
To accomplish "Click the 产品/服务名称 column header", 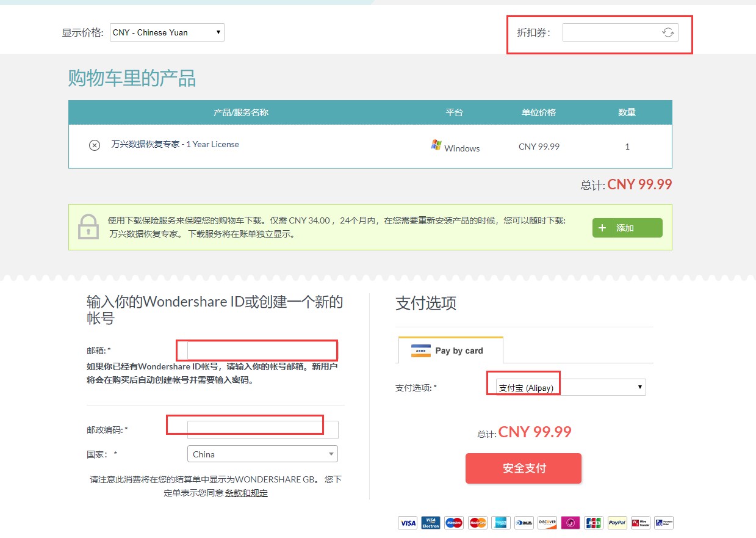I will click(241, 112).
